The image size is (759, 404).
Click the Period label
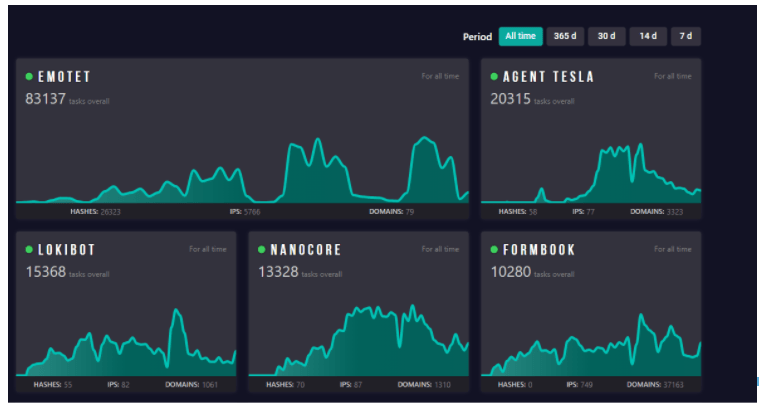click(x=477, y=37)
